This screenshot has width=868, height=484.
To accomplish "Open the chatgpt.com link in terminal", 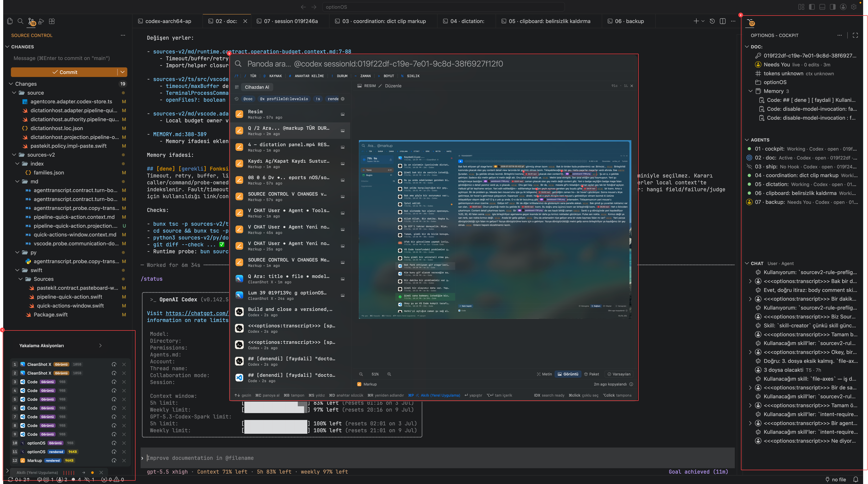I will [x=197, y=313].
